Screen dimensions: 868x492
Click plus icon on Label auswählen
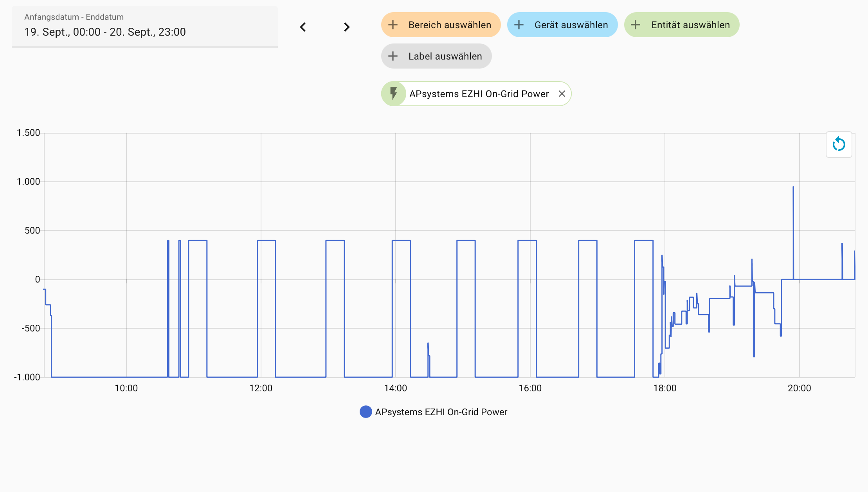pos(393,56)
